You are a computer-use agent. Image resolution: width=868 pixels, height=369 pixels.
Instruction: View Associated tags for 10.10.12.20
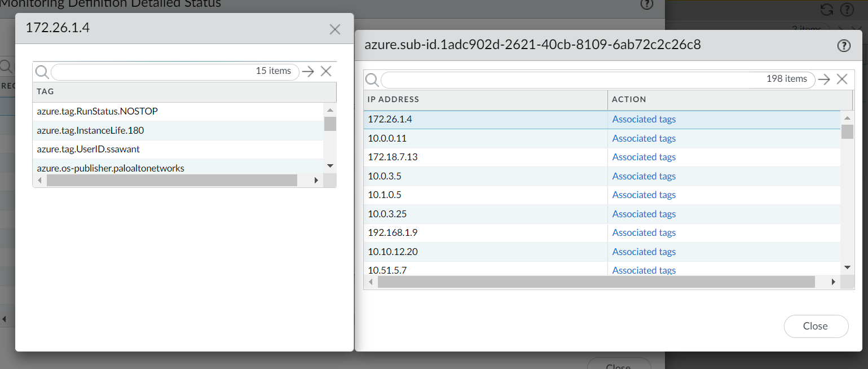point(644,252)
